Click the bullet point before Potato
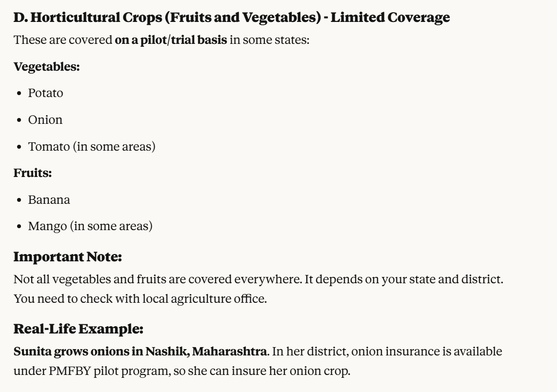Image resolution: width=557 pixels, height=392 pixels. 19,94
